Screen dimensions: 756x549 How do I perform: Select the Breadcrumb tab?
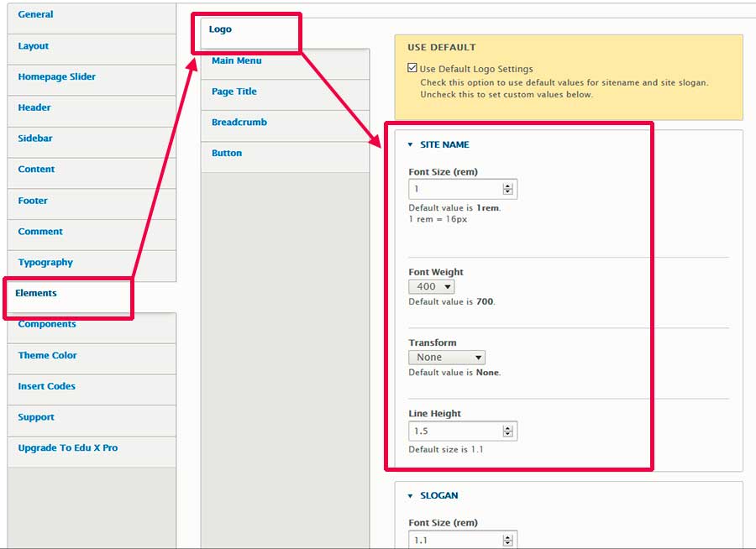[239, 123]
